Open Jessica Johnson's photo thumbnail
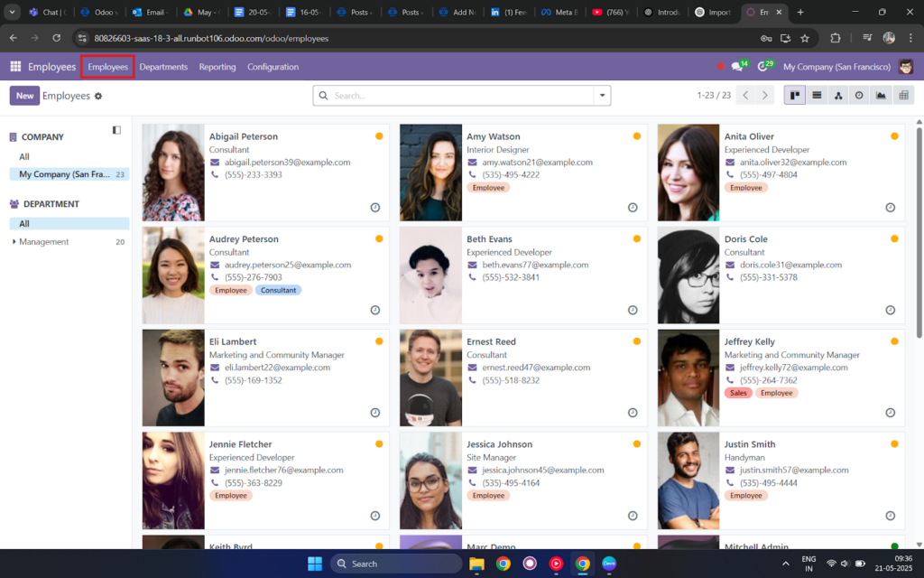 (x=430, y=480)
